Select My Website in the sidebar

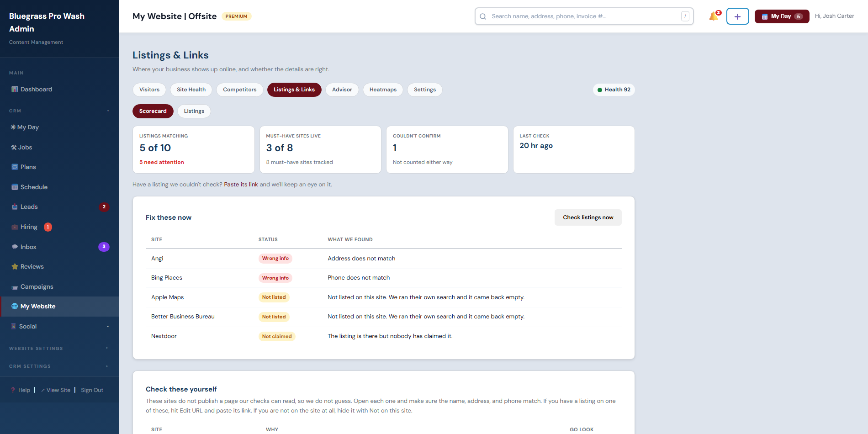click(59, 307)
